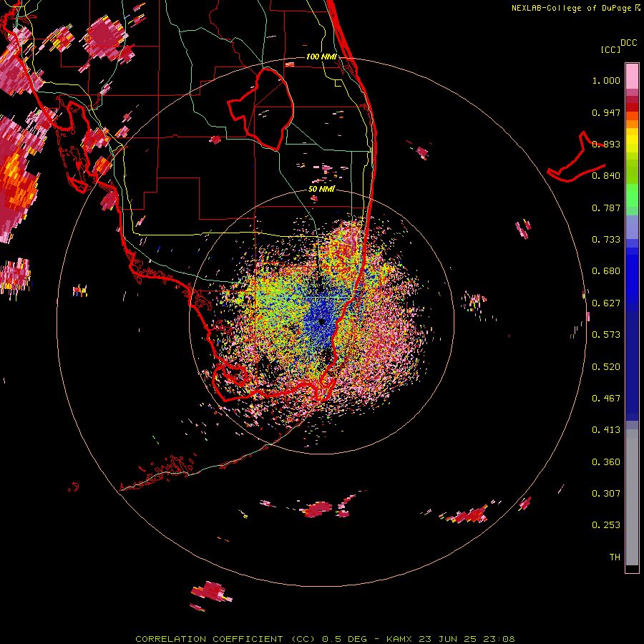644x644 pixels.
Task: Select the 0.253 scale value
Action: (606, 525)
